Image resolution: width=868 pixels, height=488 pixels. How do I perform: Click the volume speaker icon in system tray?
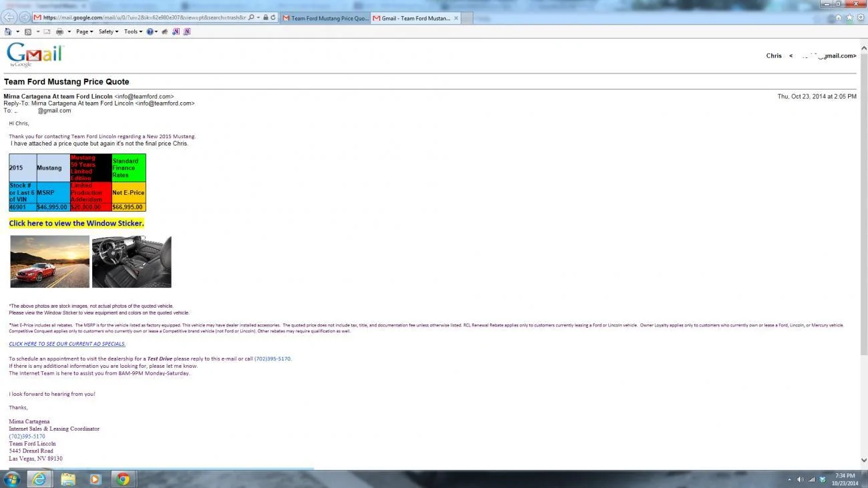(801, 479)
